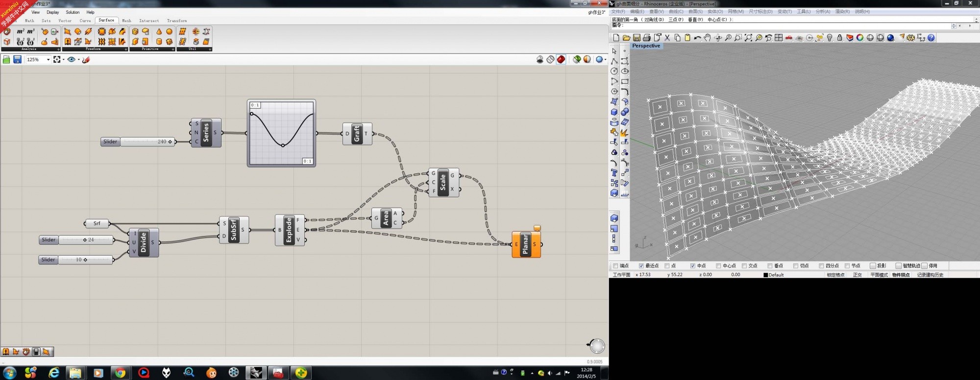The width and height of the screenshot is (980, 380).
Task: Uncheck 最近点 (Near) osnap checkbox
Action: [641, 266]
